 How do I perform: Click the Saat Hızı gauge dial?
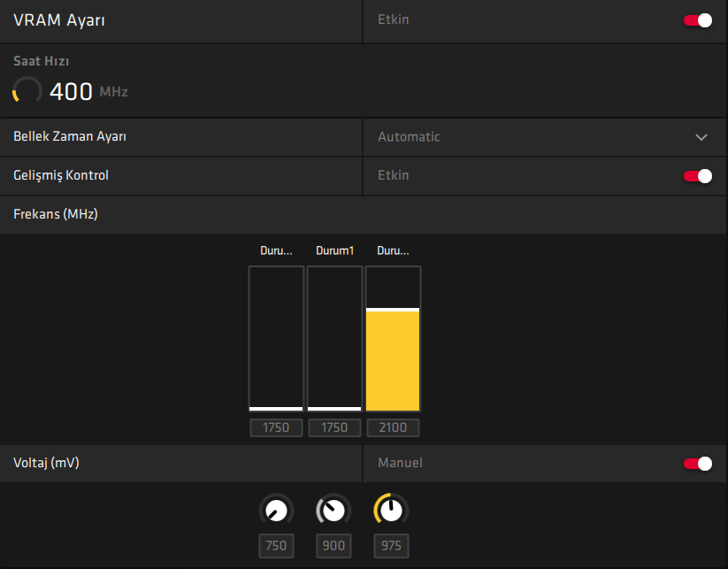point(27,90)
